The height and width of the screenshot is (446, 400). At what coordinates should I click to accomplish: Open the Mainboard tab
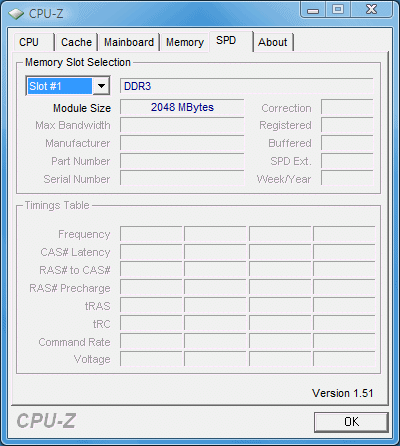(129, 42)
